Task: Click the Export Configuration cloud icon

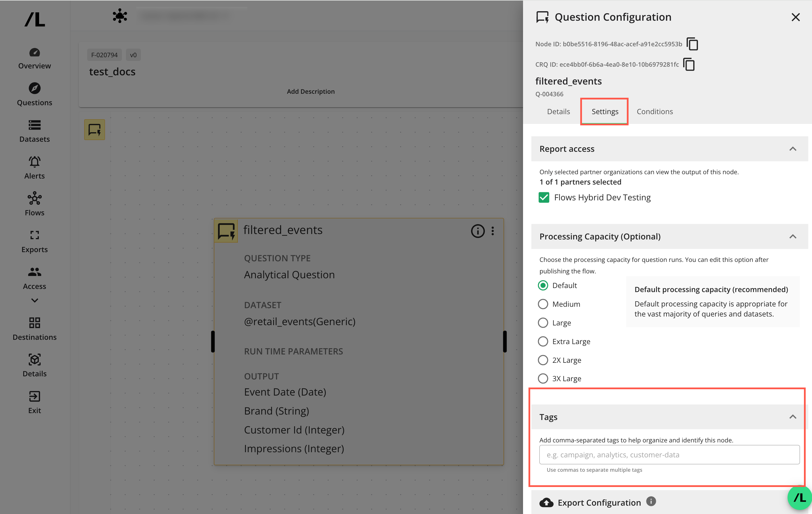Action: (546, 503)
